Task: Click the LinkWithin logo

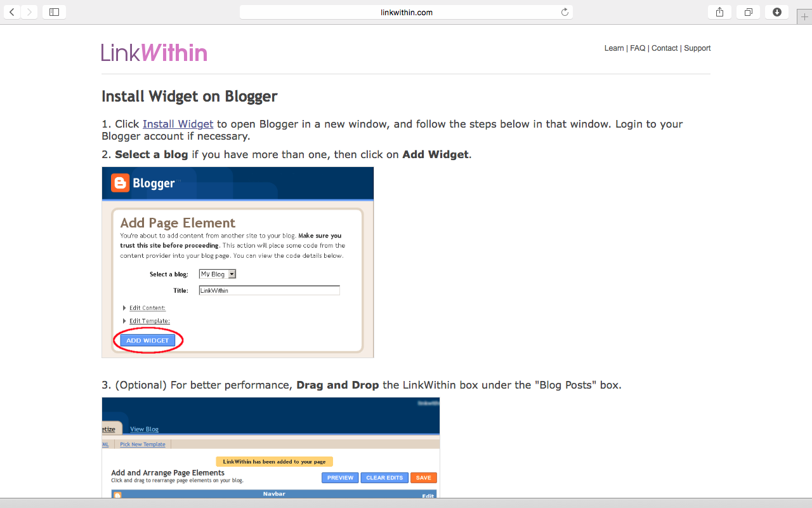Action: 154,52
